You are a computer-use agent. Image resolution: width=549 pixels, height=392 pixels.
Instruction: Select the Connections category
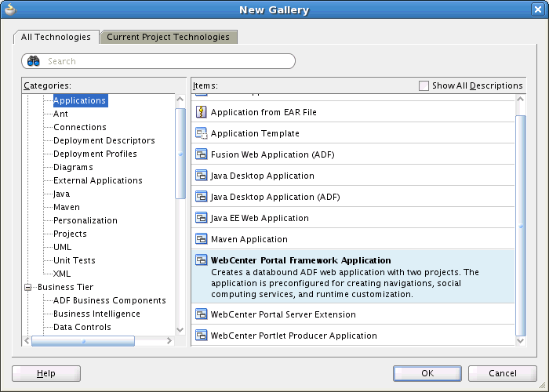tap(80, 127)
